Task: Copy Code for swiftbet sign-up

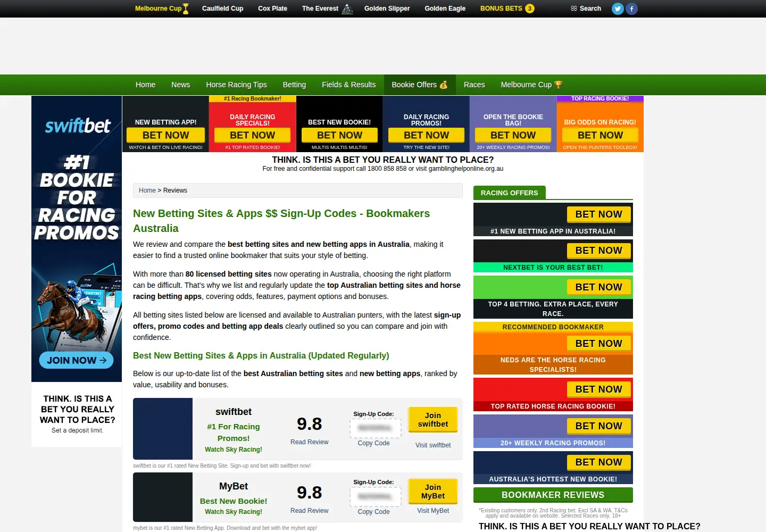Action: (x=373, y=443)
